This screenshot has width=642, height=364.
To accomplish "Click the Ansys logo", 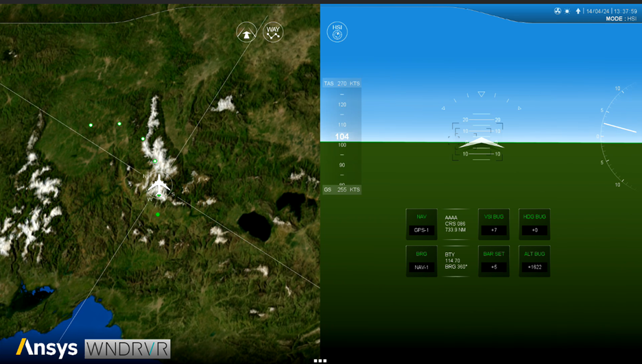I will point(47,348).
